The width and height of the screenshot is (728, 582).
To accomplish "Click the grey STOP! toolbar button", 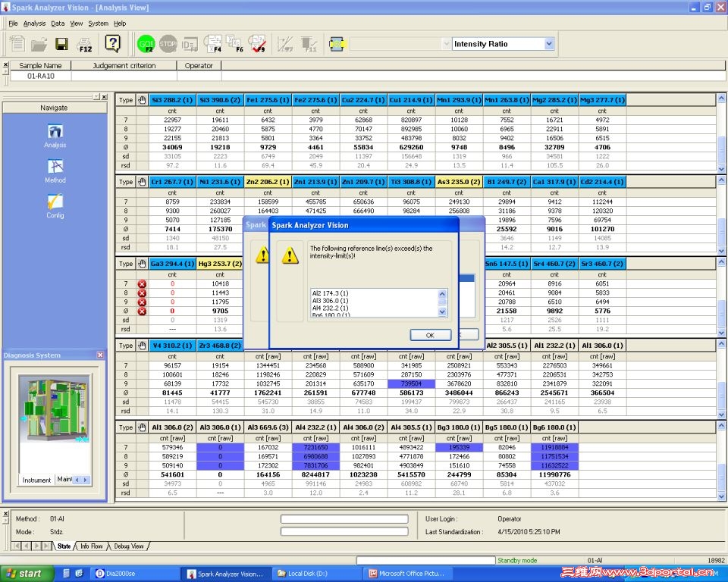I will coord(168,44).
